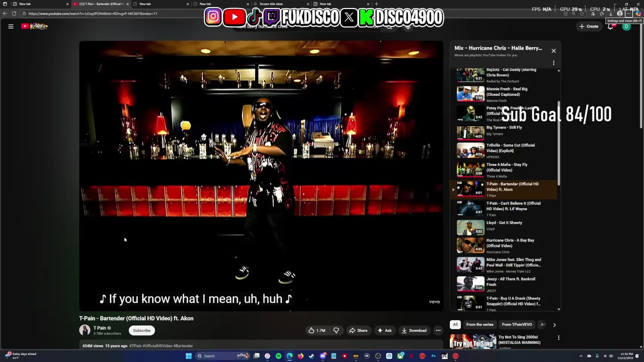644x362 pixels.
Task: Click the #TPain hashtag link
Action: [x=135, y=346]
